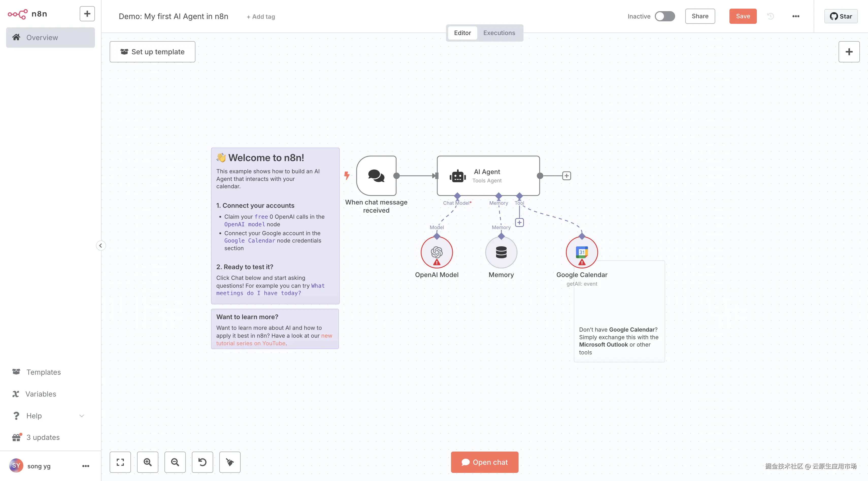The image size is (868, 481).
Task: Click the reset zoom icon
Action: [x=202, y=462]
